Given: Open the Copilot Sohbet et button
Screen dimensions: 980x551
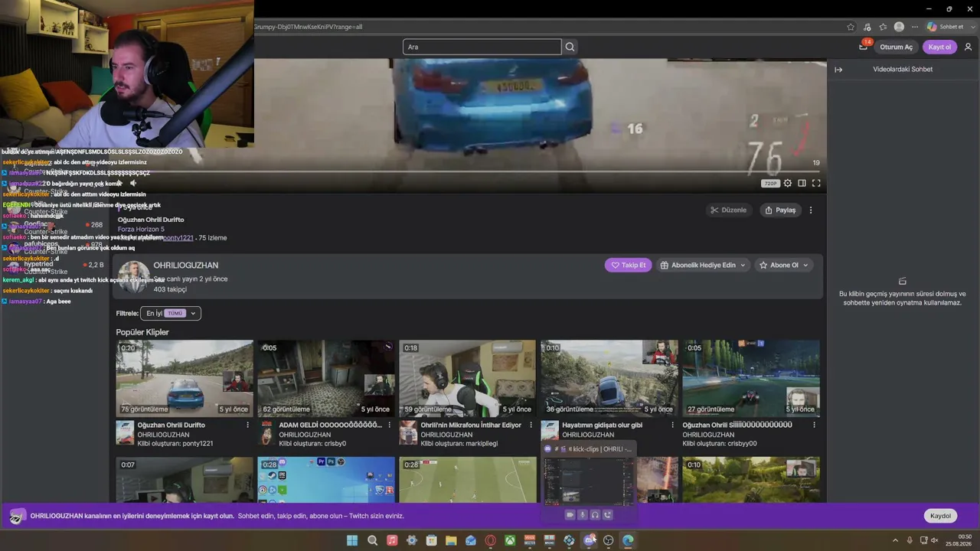Looking at the screenshot, I should click(946, 27).
